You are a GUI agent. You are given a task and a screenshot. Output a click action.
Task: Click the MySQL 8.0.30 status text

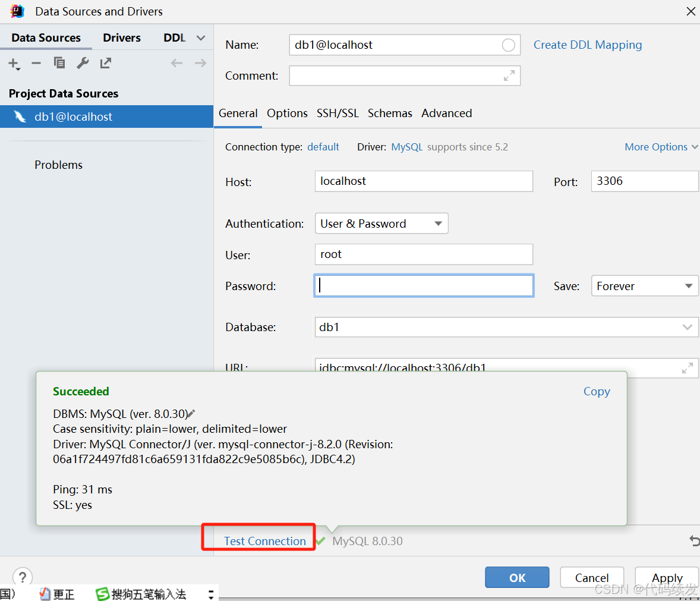click(367, 541)
